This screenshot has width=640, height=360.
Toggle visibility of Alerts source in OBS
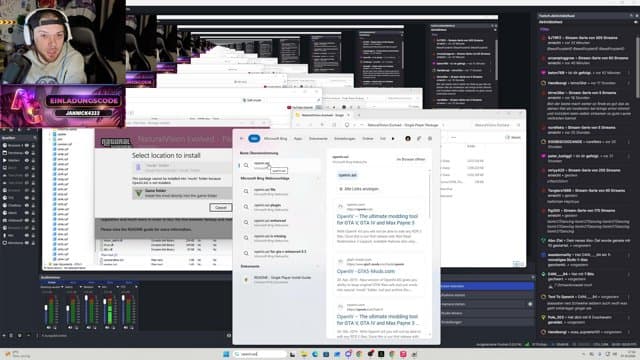pyautogui.click(x=27, y=213)
